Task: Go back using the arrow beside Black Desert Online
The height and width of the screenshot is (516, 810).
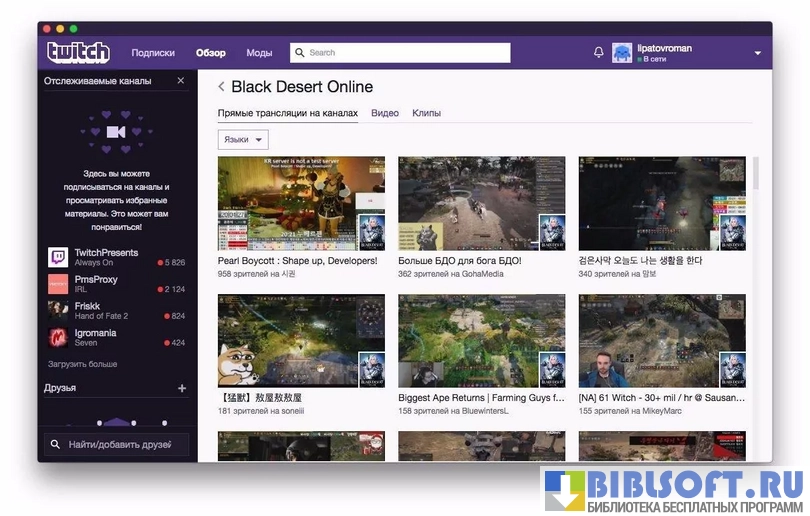Action: [x=221, y=87]
